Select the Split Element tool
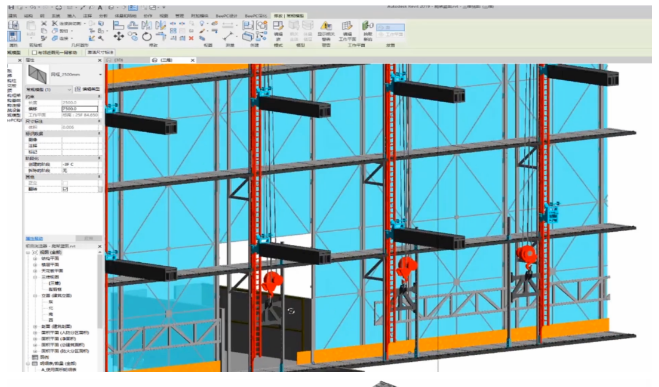 click(173, 24)
